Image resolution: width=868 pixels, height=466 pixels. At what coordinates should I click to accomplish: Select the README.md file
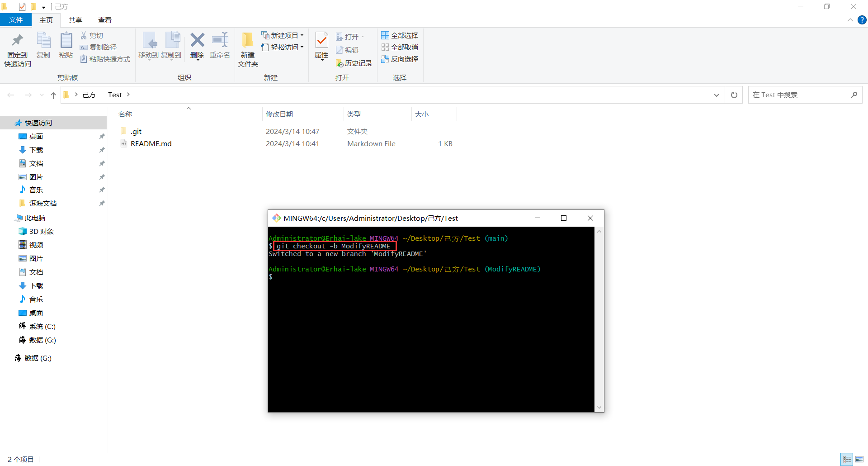click(151, 144)
